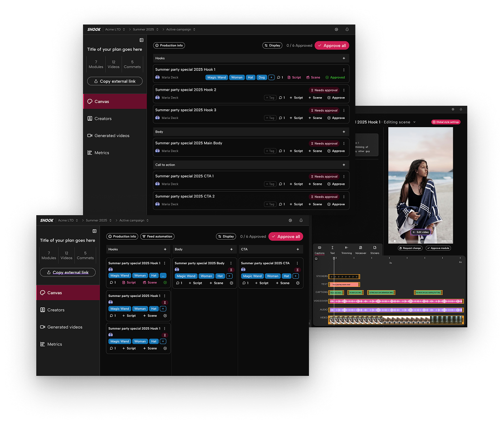Toggle the Approved status on Hook 1

coord(335,78)
